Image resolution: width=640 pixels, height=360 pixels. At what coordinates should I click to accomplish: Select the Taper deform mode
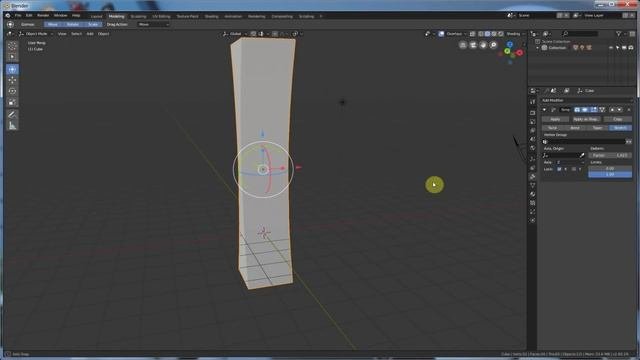[x=598, y=128]
